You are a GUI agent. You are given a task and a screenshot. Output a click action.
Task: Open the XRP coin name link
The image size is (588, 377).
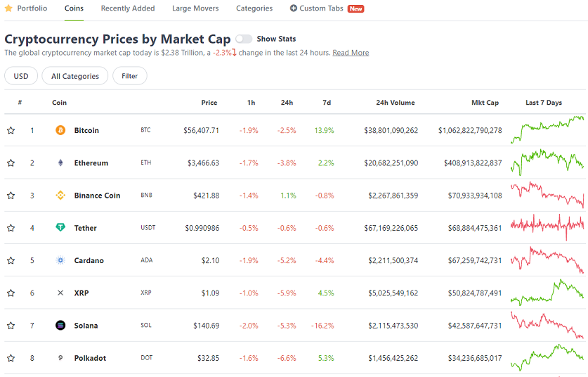click(81, 293)
